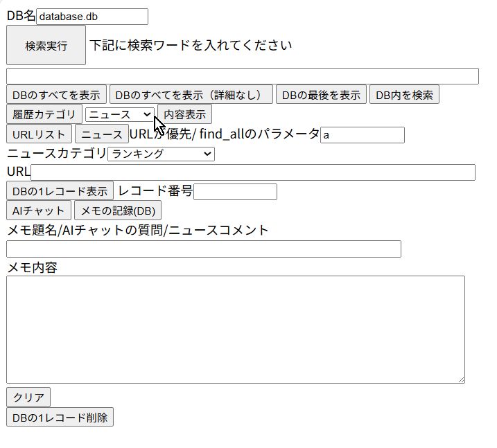Click the AIチャット button
Screen dimensions: 497x448
(38, 210)
